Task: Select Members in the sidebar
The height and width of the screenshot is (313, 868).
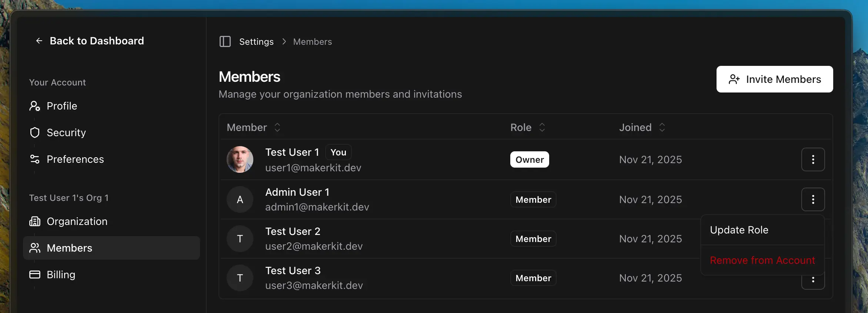Action: click(69, 248)
